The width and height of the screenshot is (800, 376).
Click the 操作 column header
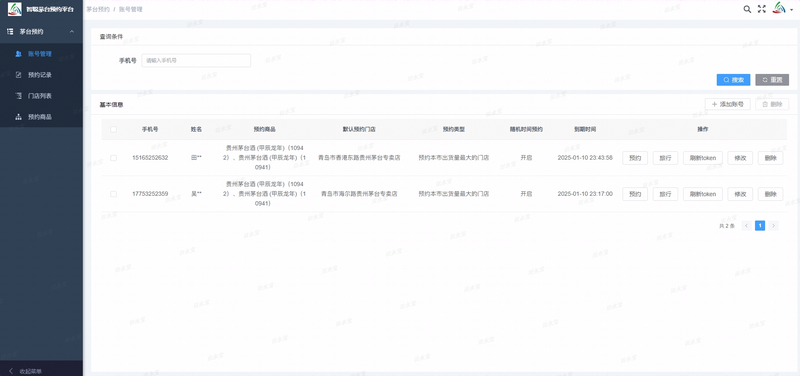pyautogui.click(x=703, y=130)
